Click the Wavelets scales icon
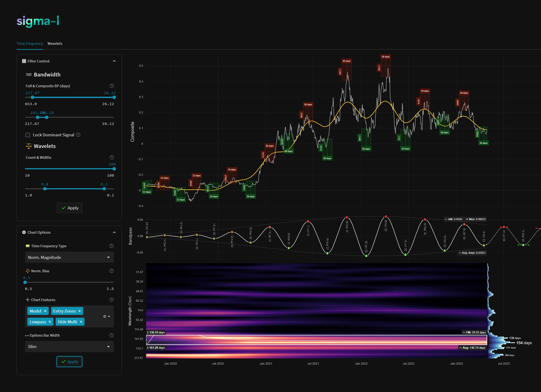 coord(29,146)
